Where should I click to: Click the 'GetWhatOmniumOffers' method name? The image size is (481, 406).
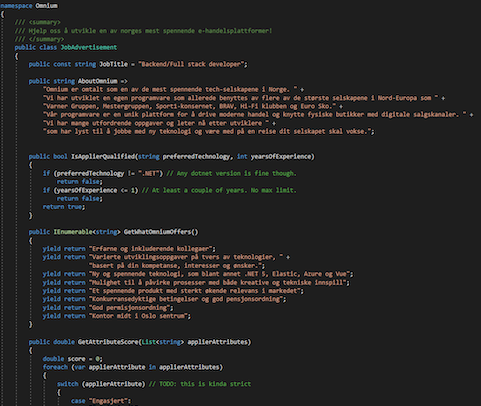click(x=158, y=232)
